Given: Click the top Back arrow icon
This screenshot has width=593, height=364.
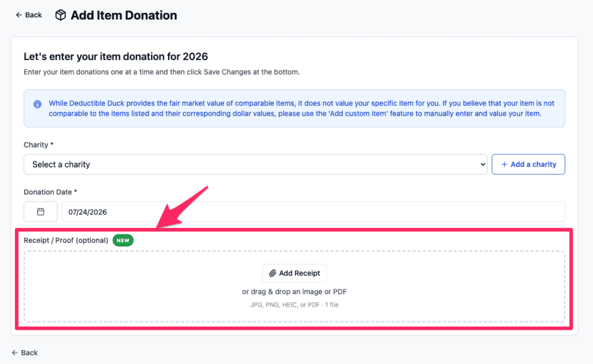Looking at the screenshot, I should click(19, 14).
